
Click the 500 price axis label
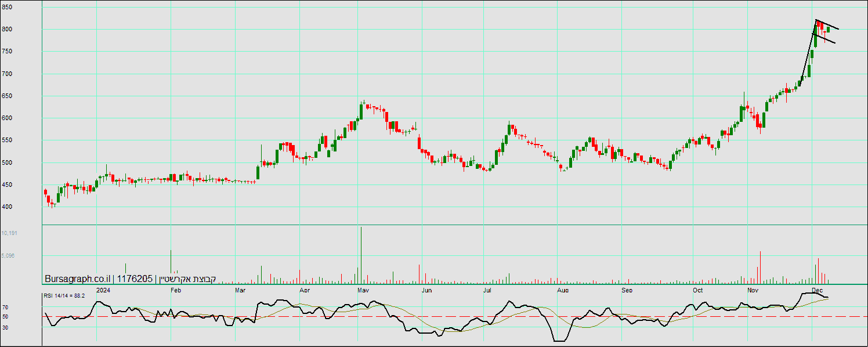6,163
